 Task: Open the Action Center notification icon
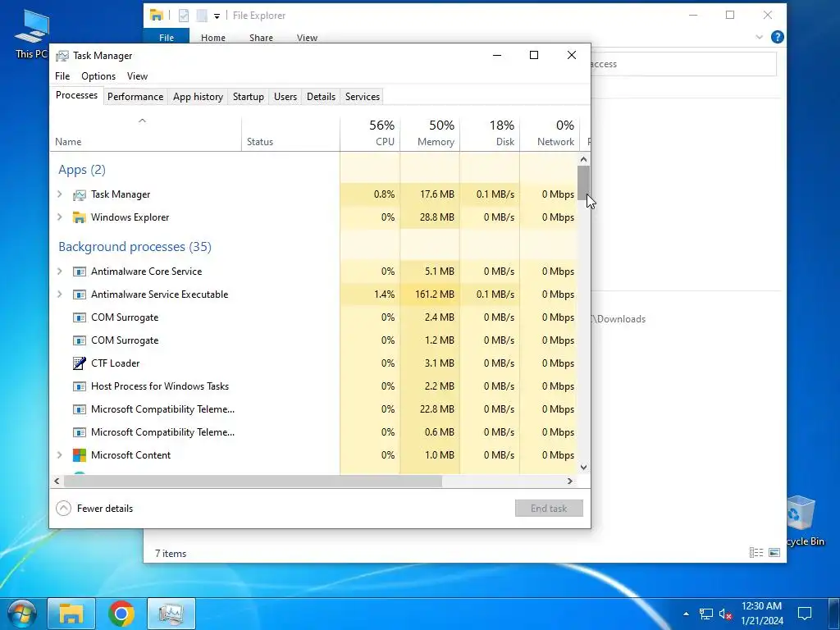click(x=805, y=614)
